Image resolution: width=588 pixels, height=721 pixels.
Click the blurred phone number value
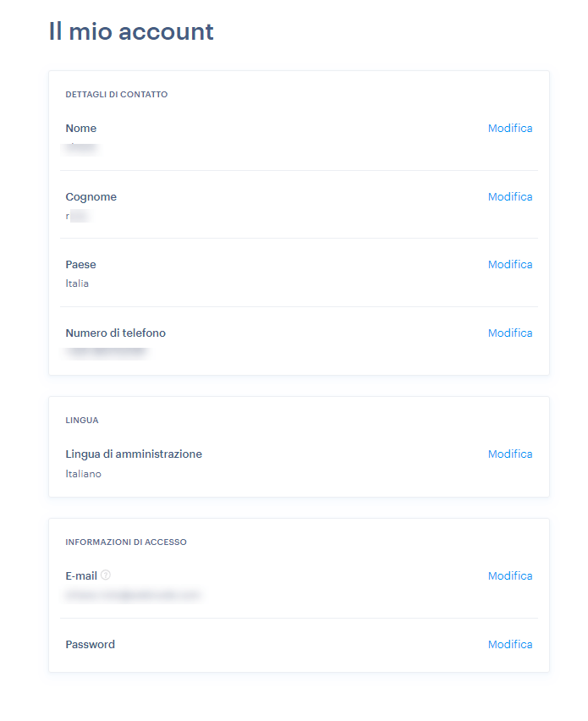click(107, 352)
